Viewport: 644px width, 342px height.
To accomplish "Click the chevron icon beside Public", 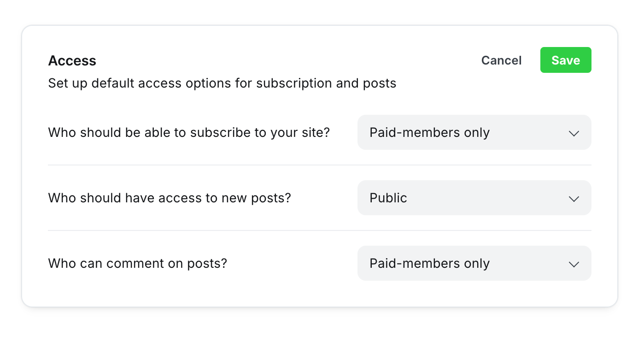I will pyautogui.click(x=574, y=199).
